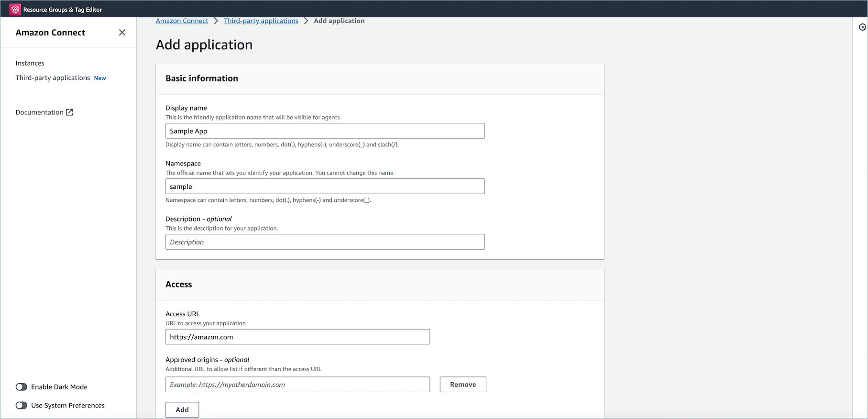Toggle Use System Preferences switch

22,406
